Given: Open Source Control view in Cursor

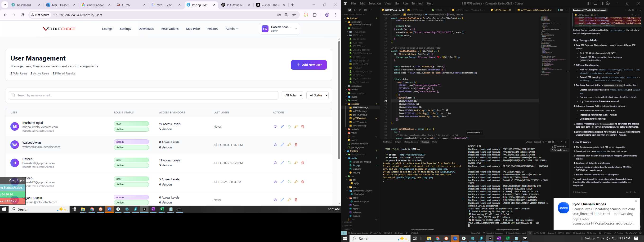Looking at the screenshot, I should tap(360, 10).
